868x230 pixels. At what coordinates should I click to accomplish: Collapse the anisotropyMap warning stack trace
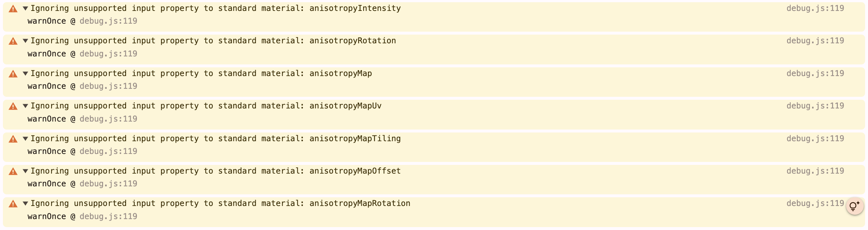[x=25, y=74]
